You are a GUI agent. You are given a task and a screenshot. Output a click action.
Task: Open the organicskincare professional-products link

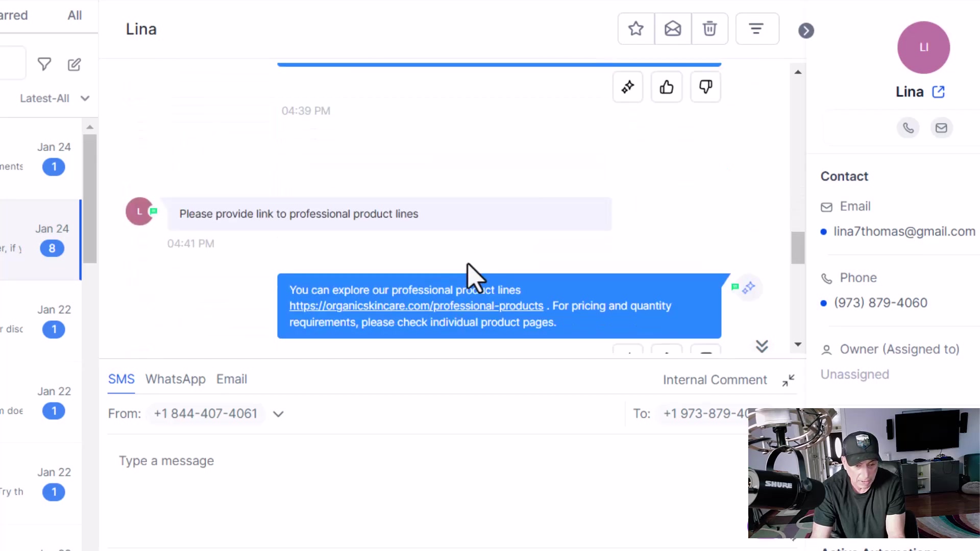pyautogui.click(x=416, y=306)
